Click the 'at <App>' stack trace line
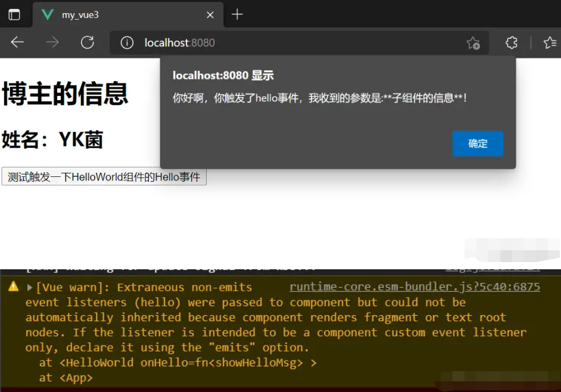The width and height of the screenshot is (561, 392). click(66, 378)
